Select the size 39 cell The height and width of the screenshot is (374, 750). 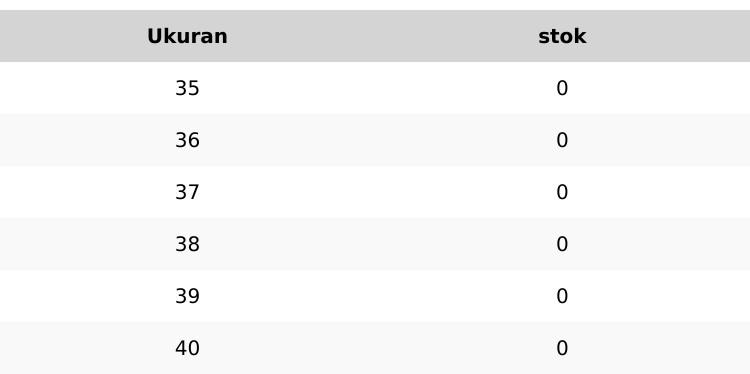[187, 296]
